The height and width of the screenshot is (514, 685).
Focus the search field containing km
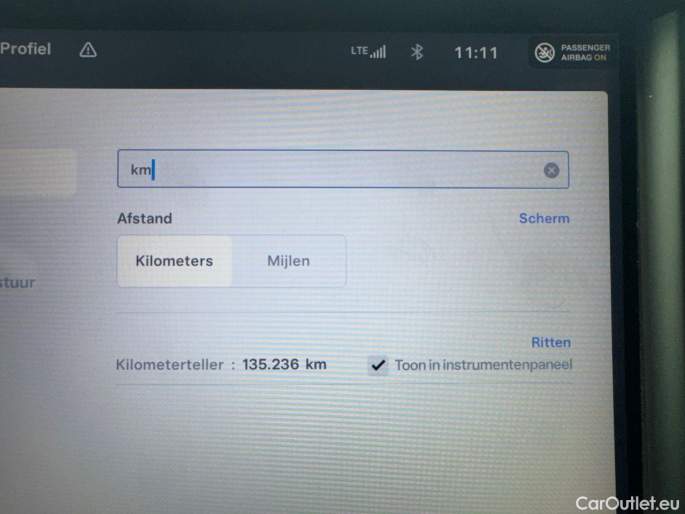[343, 169]
